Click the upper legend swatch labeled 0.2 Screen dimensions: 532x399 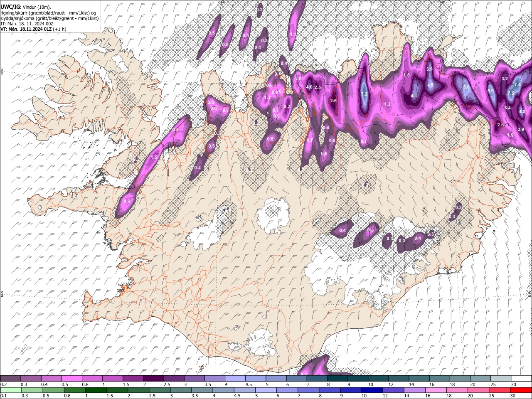[x=11, y=378]
